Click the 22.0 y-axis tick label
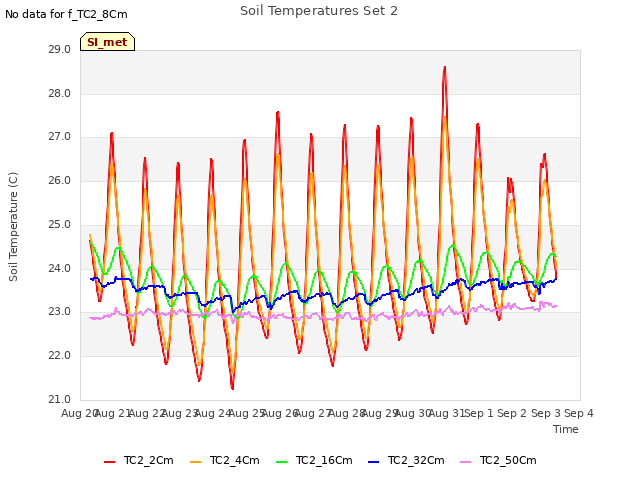640x480 pixels. [x=60, y=356]
